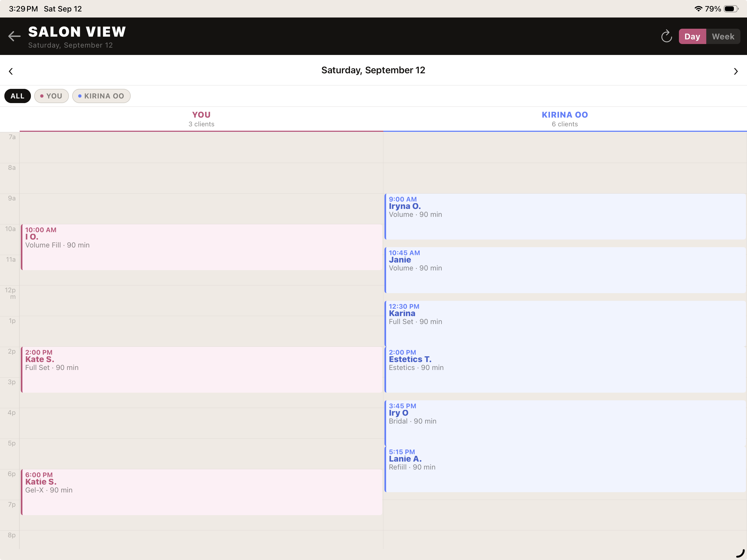Open the KIRINA OO column header
The width and height of the screenshot is (747, 560).
[565, 119]
